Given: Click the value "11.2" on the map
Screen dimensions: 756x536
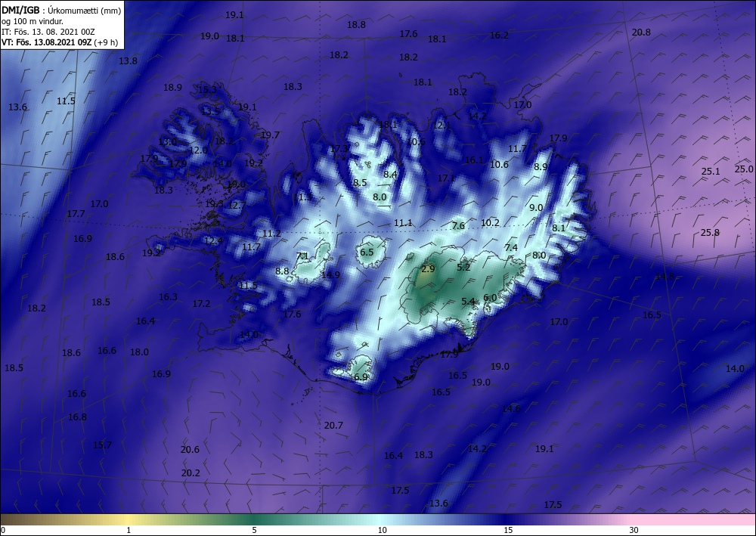Looking at the screenshot, I should pos(271,234).
